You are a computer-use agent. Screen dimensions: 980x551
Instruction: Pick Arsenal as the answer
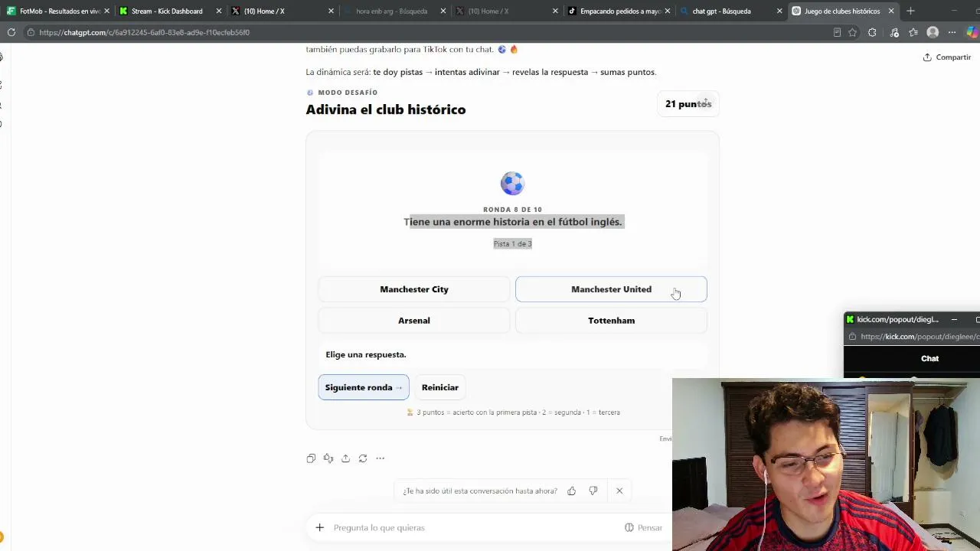pos(414,321)
